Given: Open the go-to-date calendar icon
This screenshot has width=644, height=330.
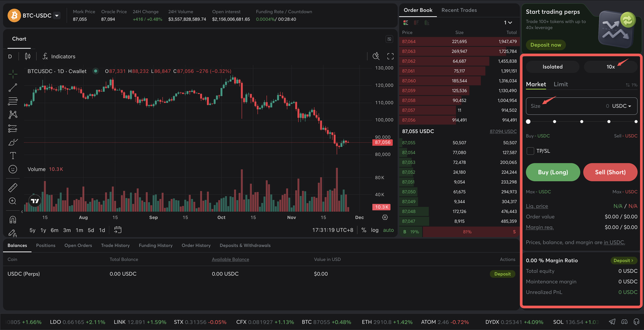Looking at the screenshot, I should tap(118, 230).
